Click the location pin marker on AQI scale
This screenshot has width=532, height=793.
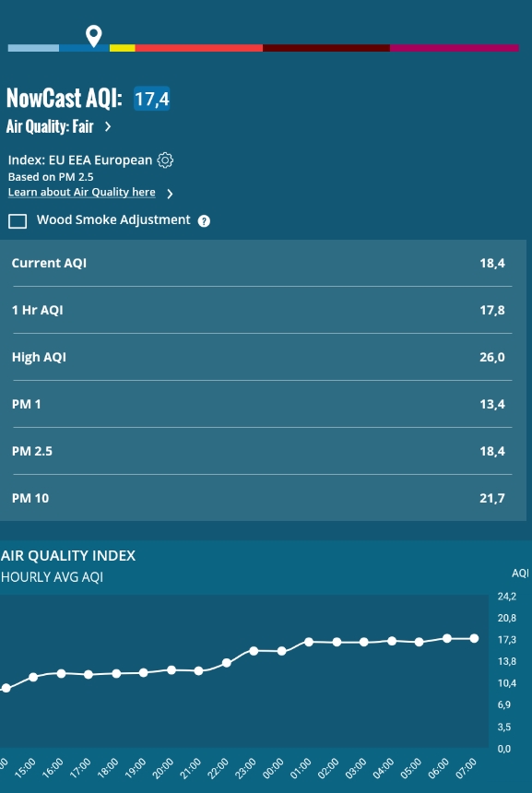tap(93, 36)
